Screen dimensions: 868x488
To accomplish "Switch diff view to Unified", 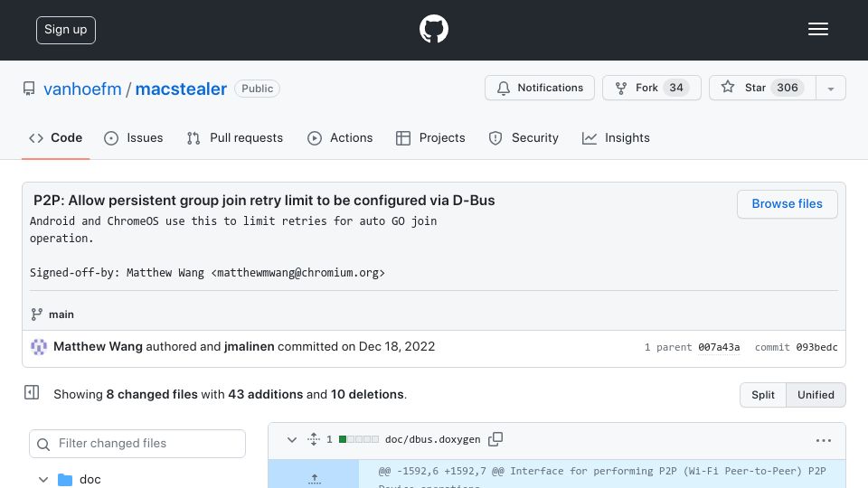I will (x=816, y=395).
